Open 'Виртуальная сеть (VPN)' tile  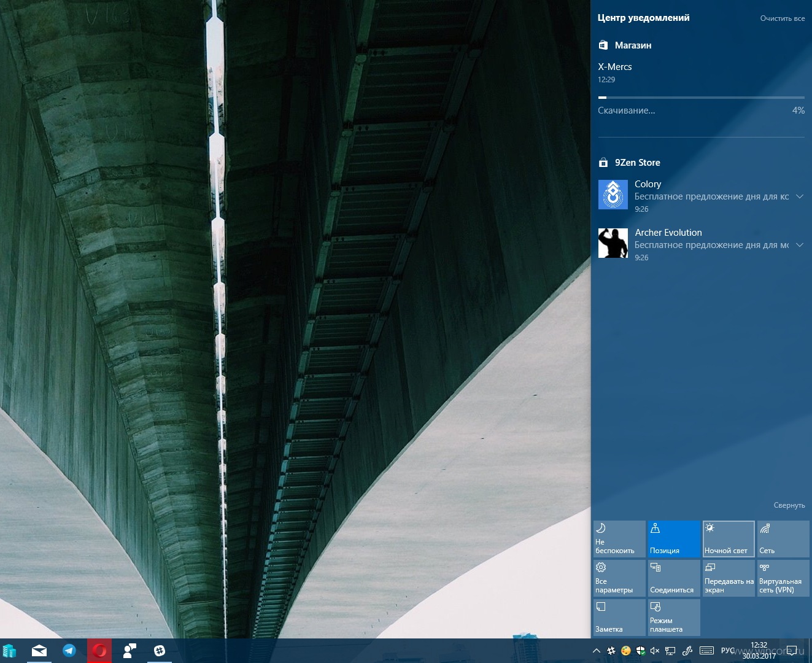tap(783, 578)
